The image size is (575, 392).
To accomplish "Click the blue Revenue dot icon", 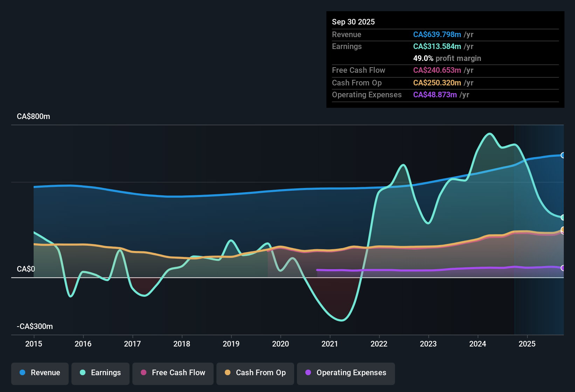I will click(x=22, y=373).
